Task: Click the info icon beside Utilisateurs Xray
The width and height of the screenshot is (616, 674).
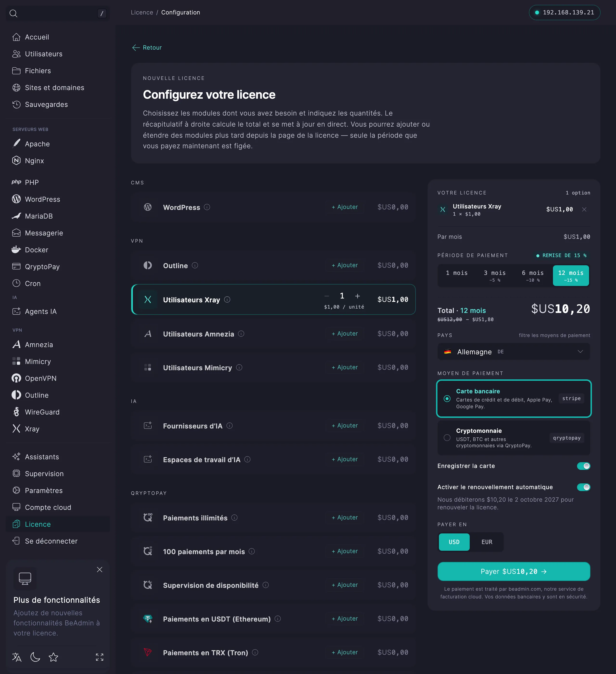Action: pos(227,299)
